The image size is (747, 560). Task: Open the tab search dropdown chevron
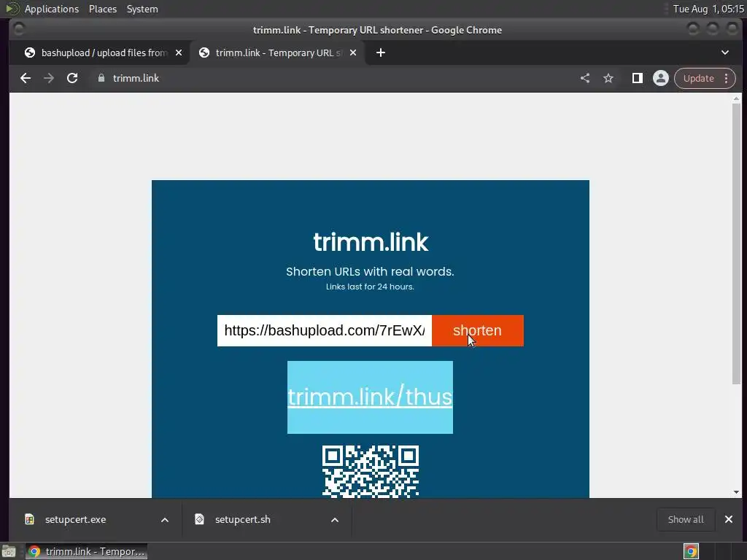725,52
